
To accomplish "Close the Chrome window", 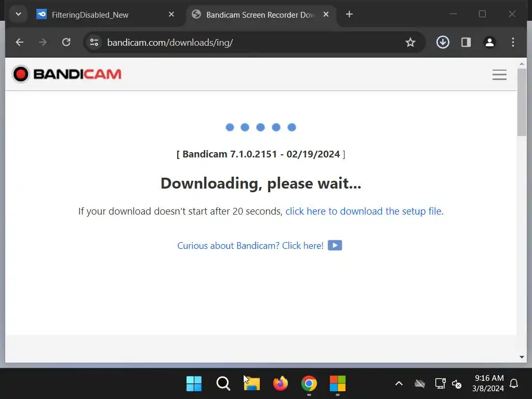I will tap(512, 14).
